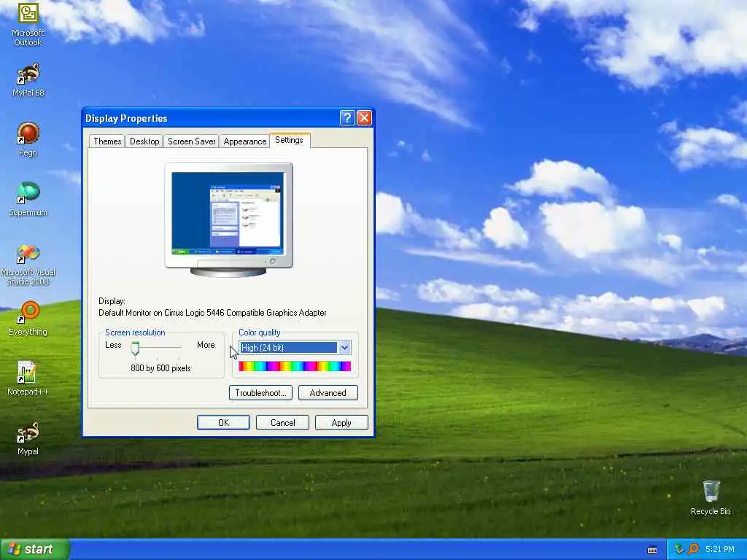Click the Cirrus Logic 5446 adapter text
This screenshot has width=747, height=560.
212,313
